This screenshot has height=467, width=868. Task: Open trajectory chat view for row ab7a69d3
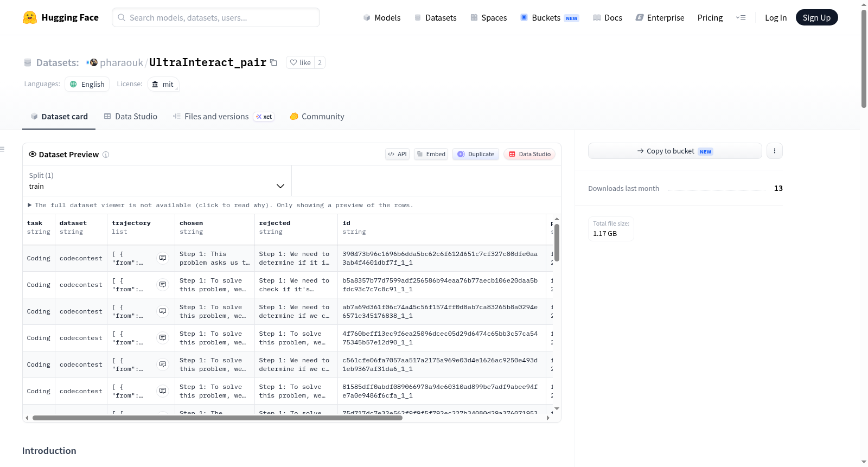(163, 311)
